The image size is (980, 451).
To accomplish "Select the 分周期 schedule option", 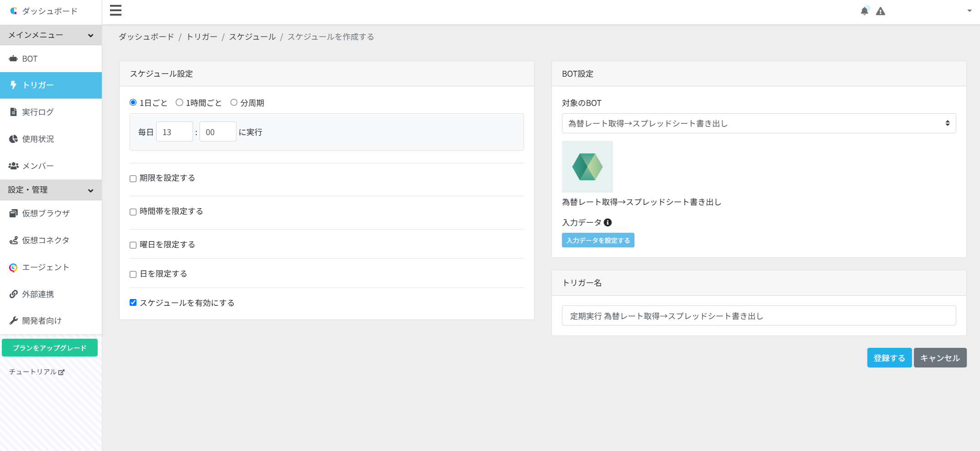I will [x=234, y=102].
